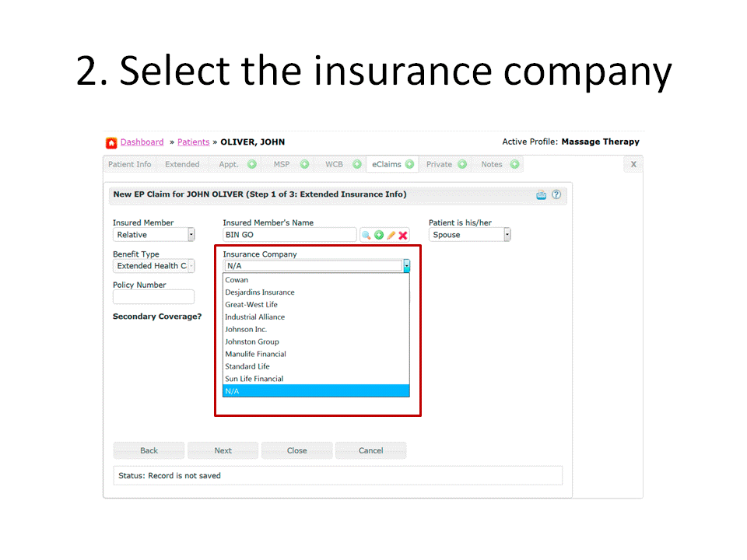Open the Benefit Type dropdown
Viewport: 747px width, 560px height.
pos(153,266)
